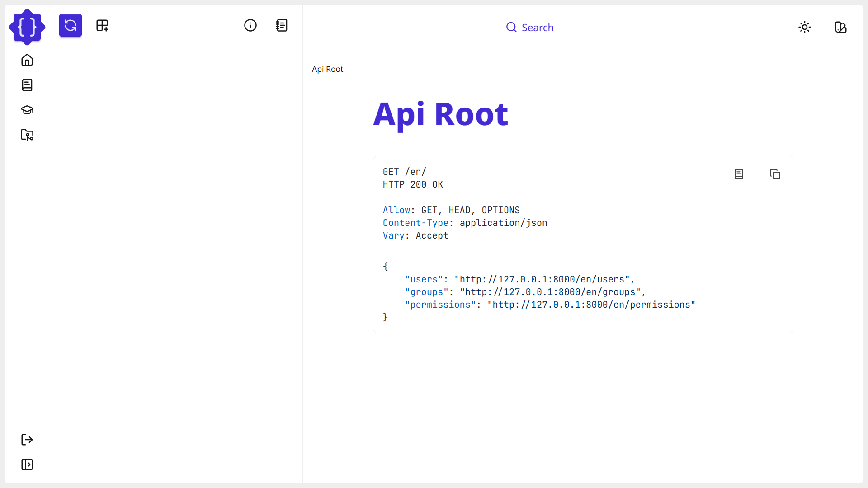Click the app logo with curly braces
The width and height of the screenshot is (868, 488).
point(27,27)
